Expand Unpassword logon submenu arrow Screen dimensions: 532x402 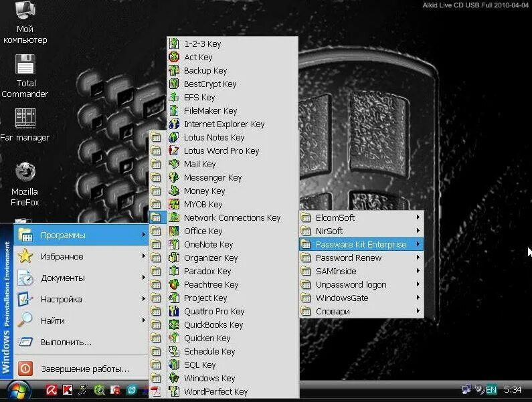tap(418, 284)
